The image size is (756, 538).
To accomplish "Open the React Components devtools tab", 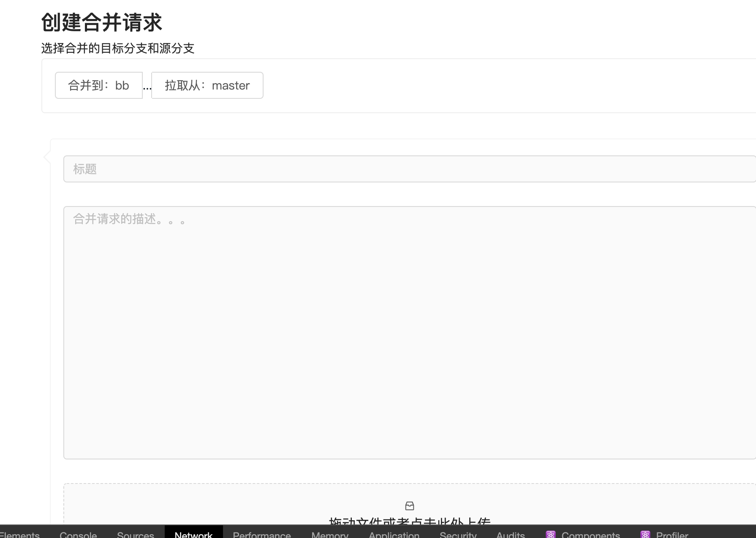I will (583, 533).
